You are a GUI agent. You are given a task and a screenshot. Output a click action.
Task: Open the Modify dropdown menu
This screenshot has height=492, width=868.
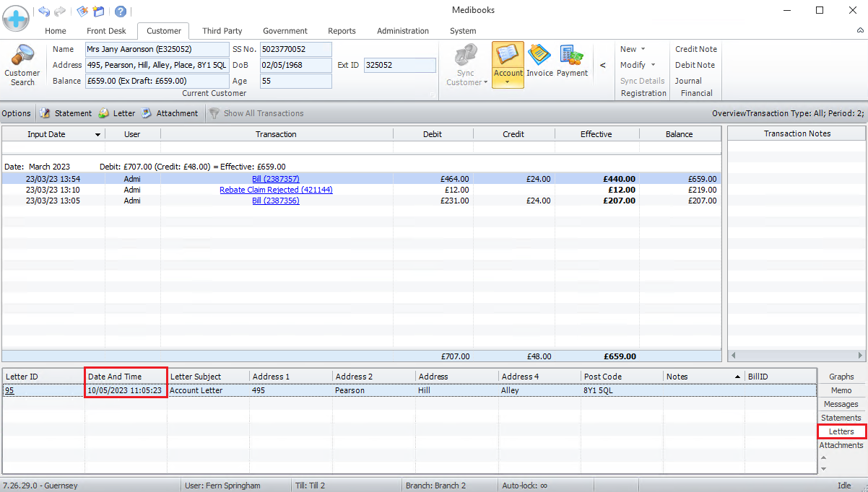pyautogui.click(x=638, y=65)
